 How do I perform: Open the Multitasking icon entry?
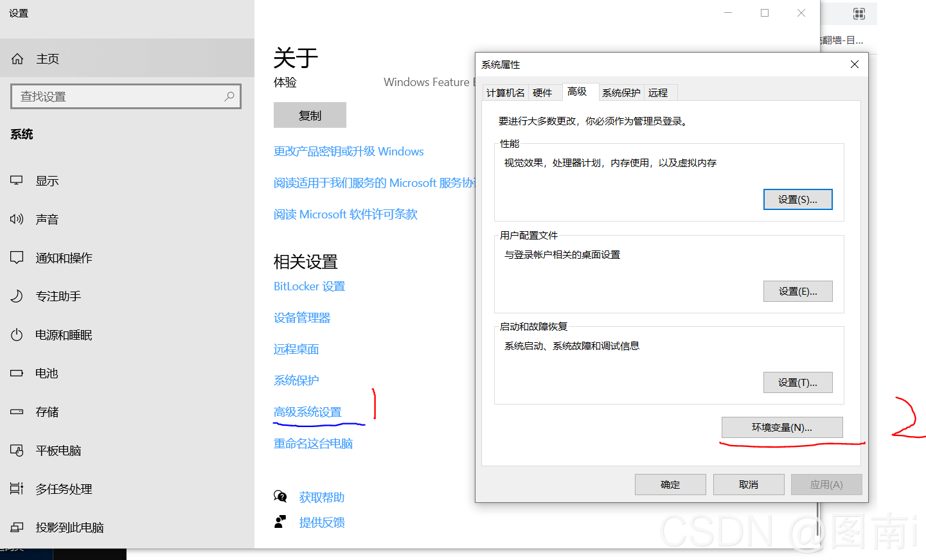pos(17,489)
